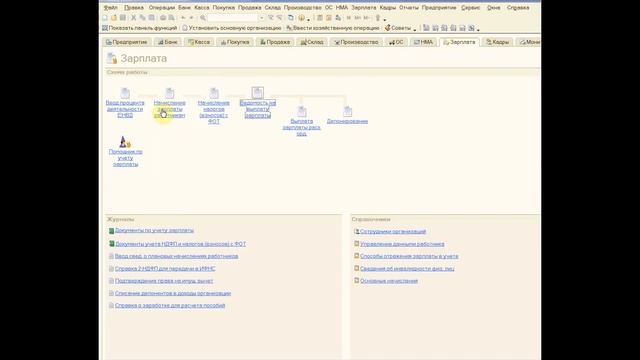
Task: Click the Help question mark toolbar icon
Action: [x=301, y=18]
